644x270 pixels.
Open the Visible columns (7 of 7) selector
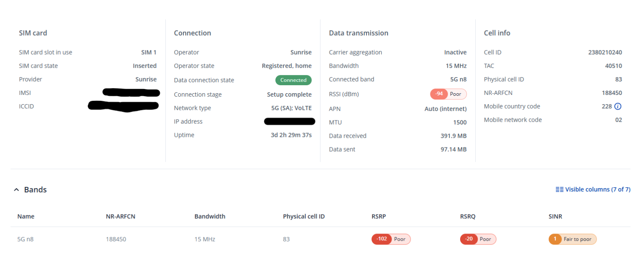click(597, 189)
